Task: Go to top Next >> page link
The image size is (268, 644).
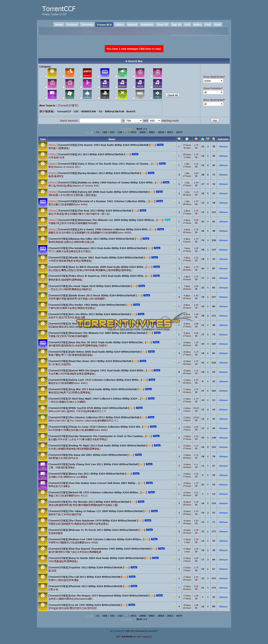Action: pyautogui.click(x=142, y=129)
